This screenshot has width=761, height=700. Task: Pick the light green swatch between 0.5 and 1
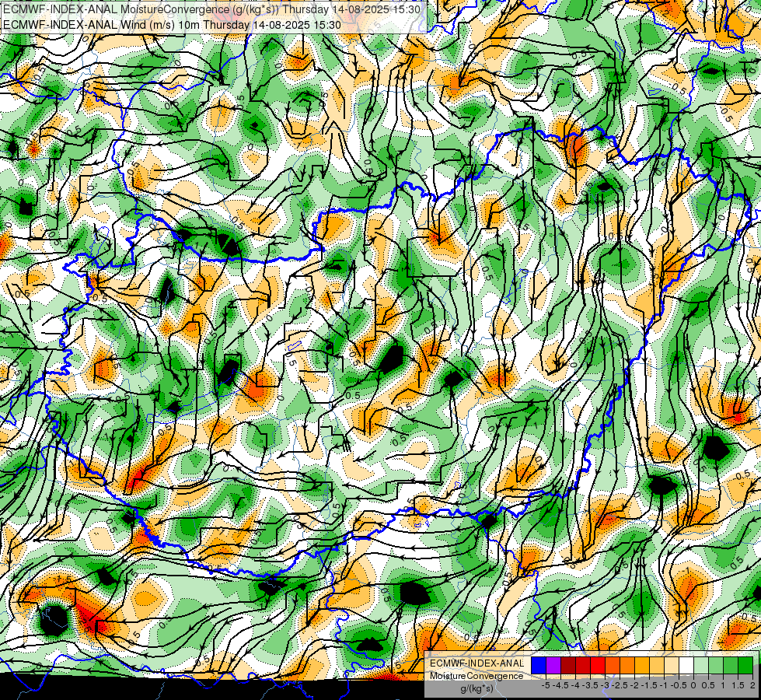715,666
